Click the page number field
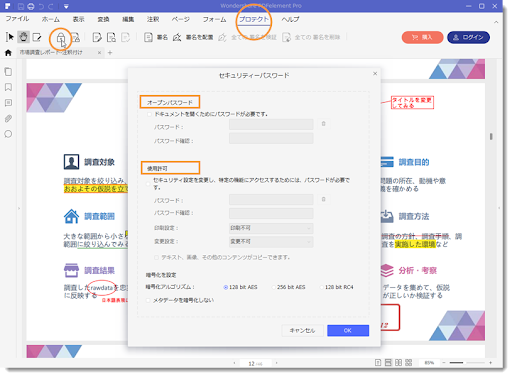512x377 pixels. click(255, 363)
